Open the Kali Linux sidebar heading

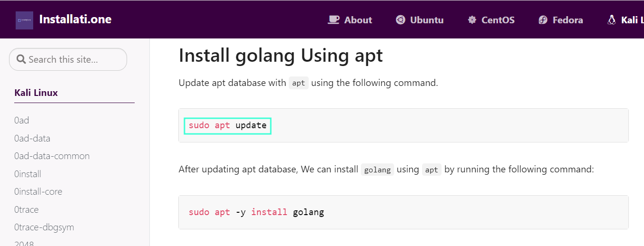tap(36, 93)
